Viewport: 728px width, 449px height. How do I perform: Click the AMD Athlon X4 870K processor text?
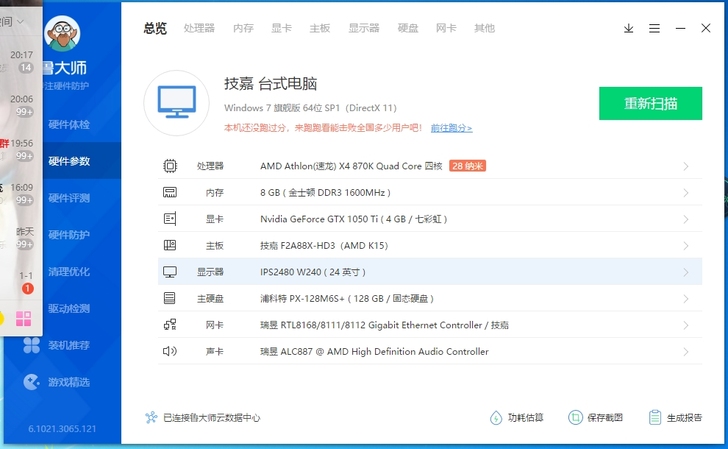pos(351,166)
